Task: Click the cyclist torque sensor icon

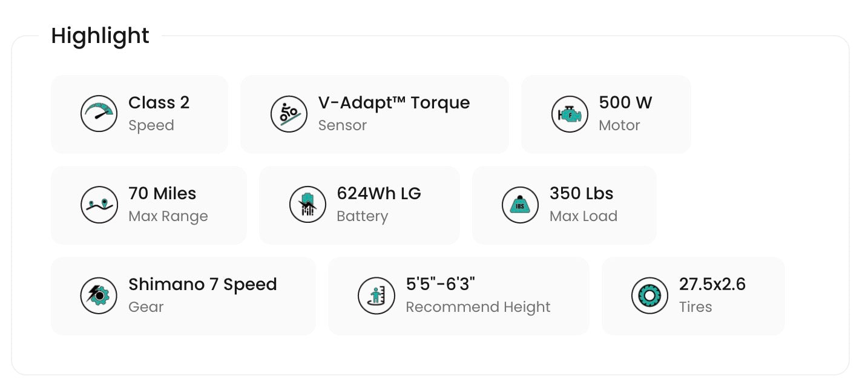Action: [289, 114]
